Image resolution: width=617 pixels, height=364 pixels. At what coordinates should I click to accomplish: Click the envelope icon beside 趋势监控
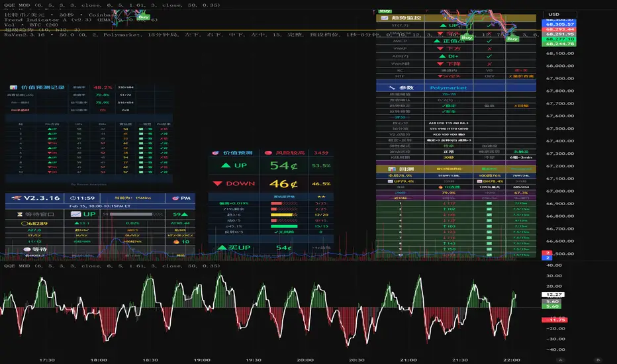pos(384,18)
